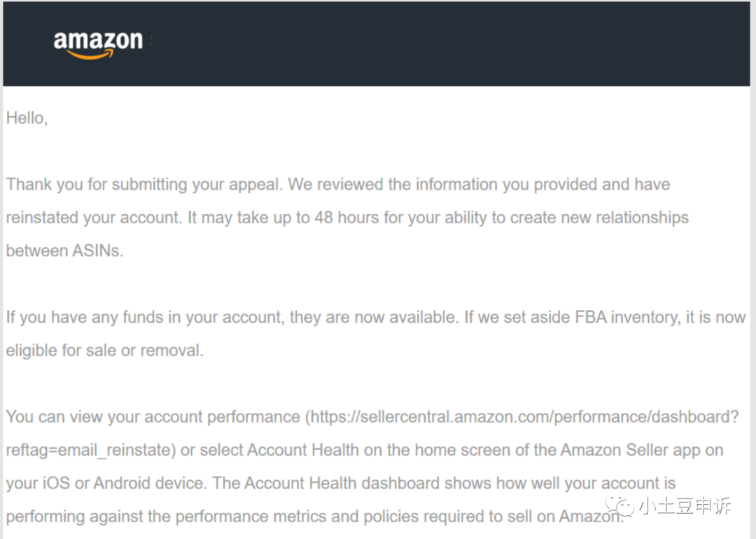
Task: Click the WeChat icon in watermark
Action: click(619, 505)
